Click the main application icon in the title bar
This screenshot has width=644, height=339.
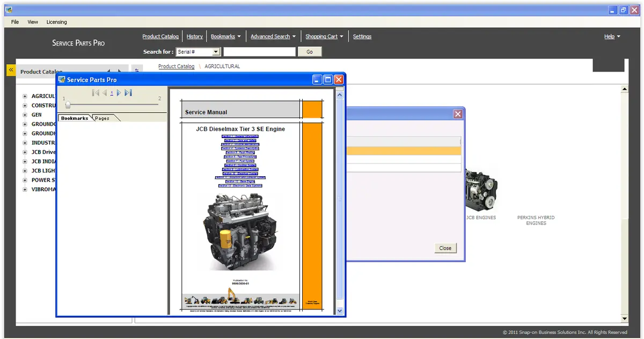(9, 10)
